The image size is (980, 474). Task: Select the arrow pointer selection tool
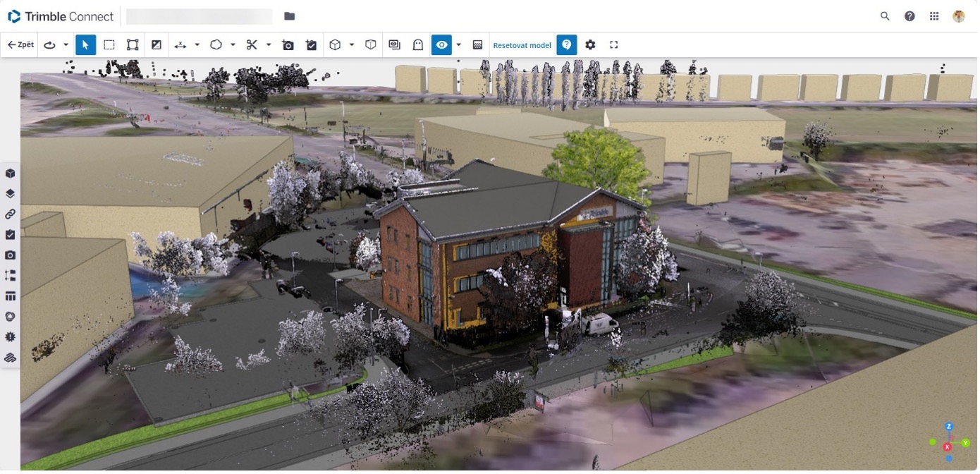coord(85,45)
